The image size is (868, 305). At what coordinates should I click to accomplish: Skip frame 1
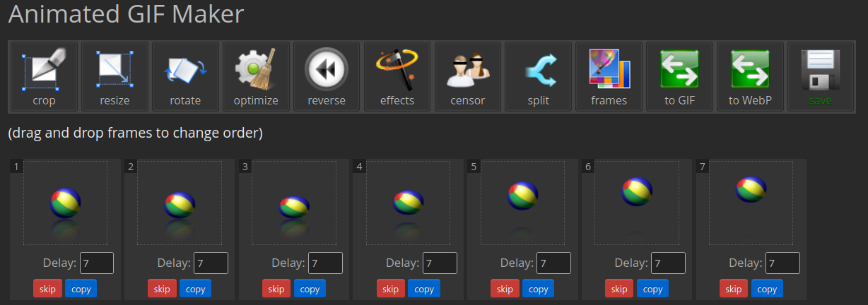pyautogui.click(x=47, y=289)
